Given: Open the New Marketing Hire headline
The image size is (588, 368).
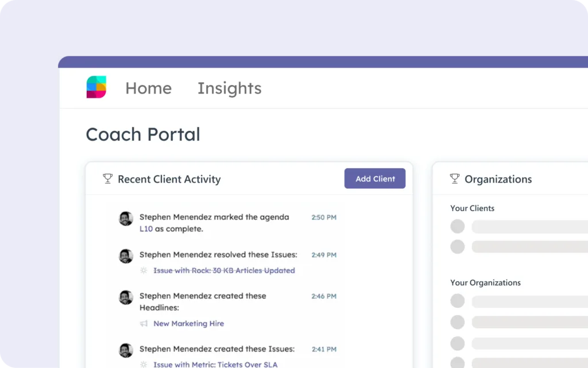Looking at the screenshot, I should pyautogui.click(x=188, y=323).
